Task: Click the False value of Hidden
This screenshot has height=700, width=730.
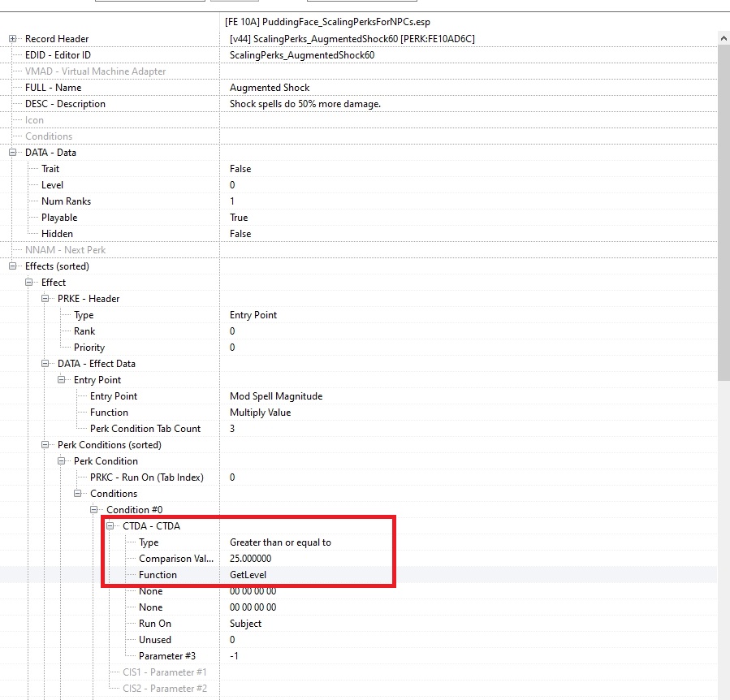Action: click(240, 234)
